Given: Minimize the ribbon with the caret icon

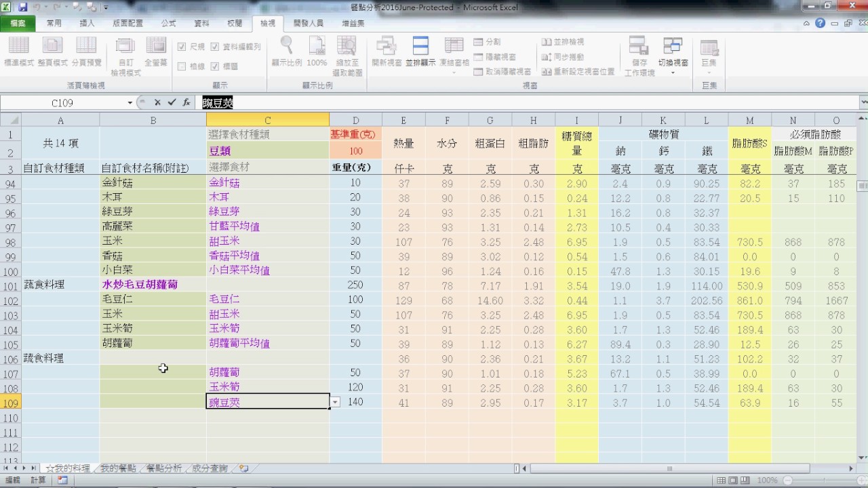Looking at the screenshot, I should (807, 23).
